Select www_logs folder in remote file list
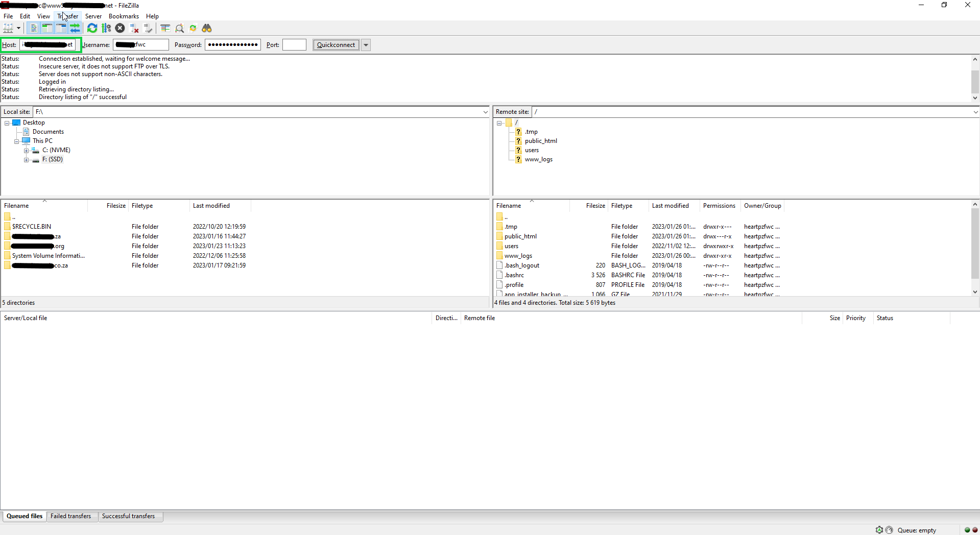The height and width of the screenshot is (535, 980). pyautogui.click(x=518, y=256)
